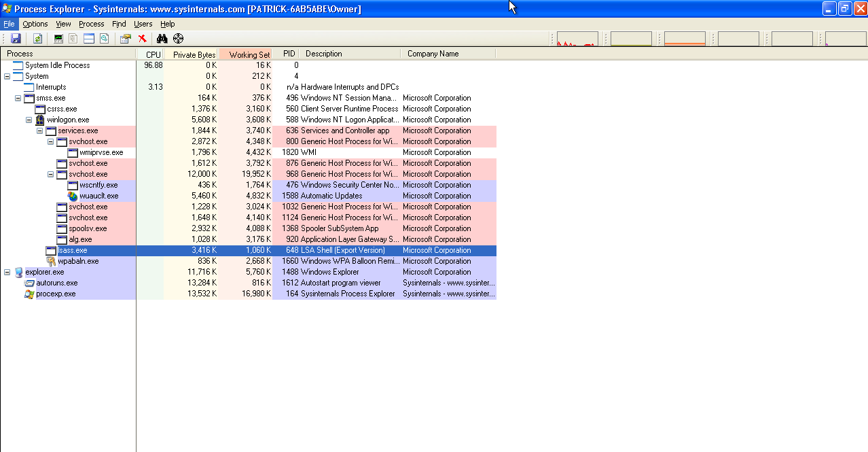
Task: Open the Process menu
Action: 92,24
